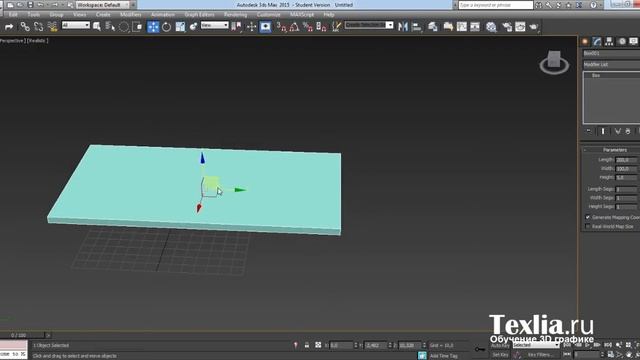Open the Modifiers menu
The height and width of the screenshot is (360, 640).
[131, 15]
